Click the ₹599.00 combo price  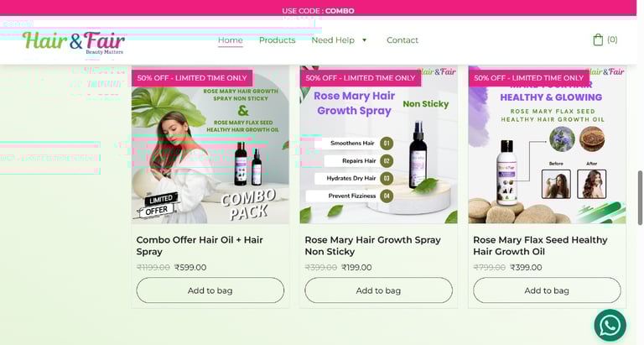tap(190, 267)
